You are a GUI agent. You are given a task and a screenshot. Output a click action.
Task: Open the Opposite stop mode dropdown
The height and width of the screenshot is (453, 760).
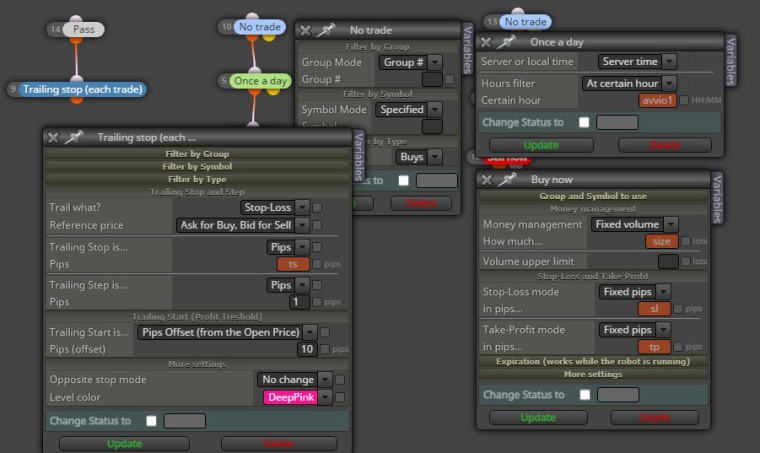click(295, 379)
